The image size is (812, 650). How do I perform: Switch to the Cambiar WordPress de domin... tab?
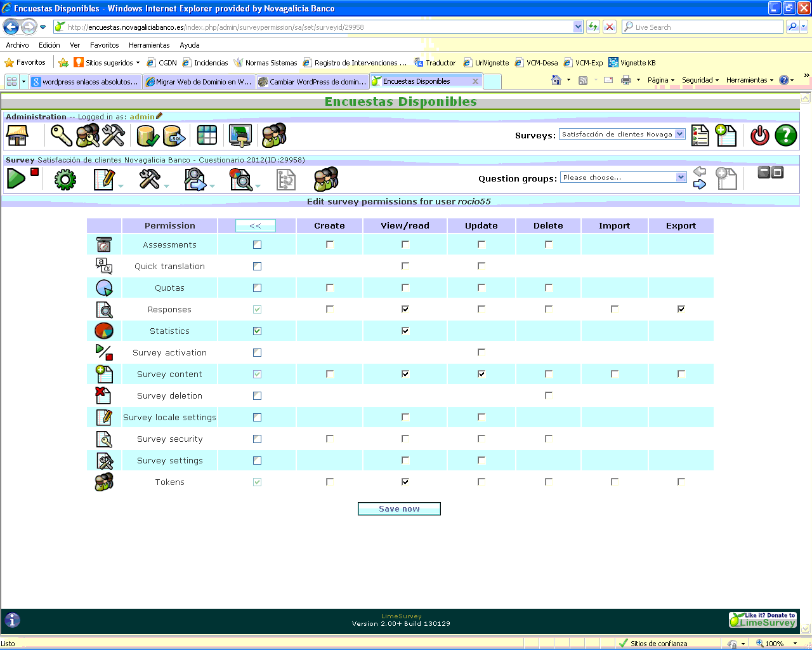click(313, 81)
